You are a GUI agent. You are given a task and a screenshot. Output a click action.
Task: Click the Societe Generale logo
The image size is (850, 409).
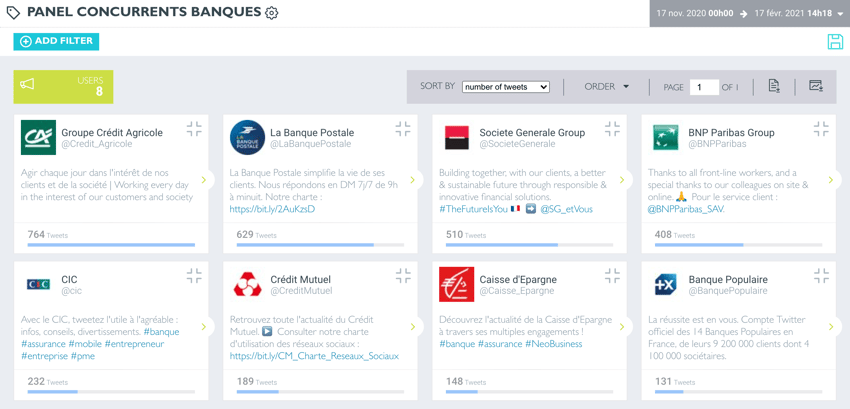coord(457,138)
